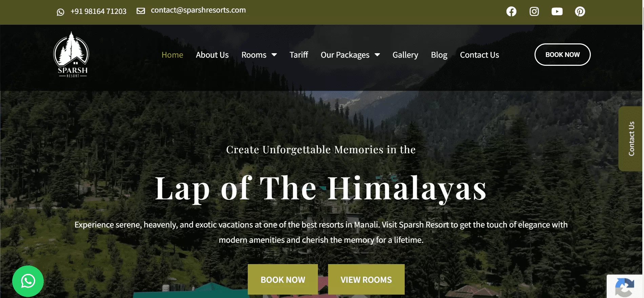Click the green WhatsApp chat bubble
Viewport: 644px width, 298px height.
[x=28, y=281]
